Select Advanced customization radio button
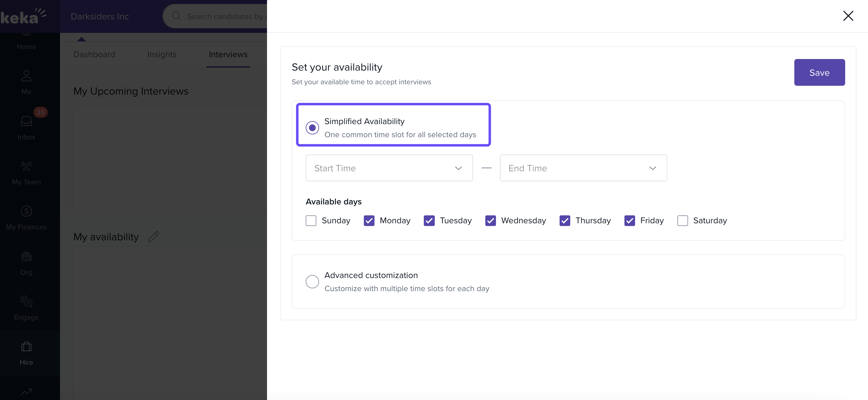 pyautogui.click(x=312, y=281)
